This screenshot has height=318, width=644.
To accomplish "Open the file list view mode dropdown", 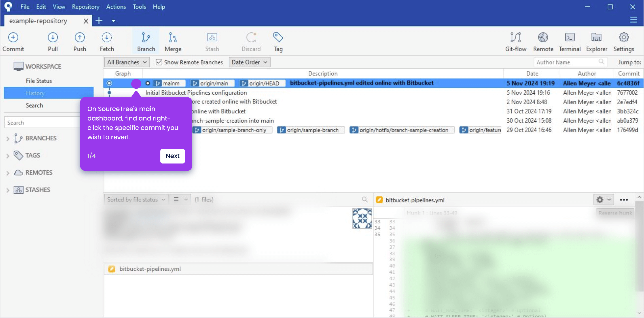I will tap(180, 200).
